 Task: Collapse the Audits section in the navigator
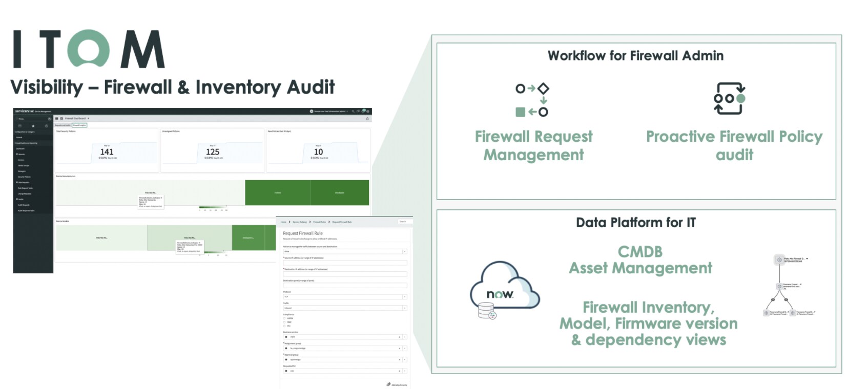click(x=17, y=199)
